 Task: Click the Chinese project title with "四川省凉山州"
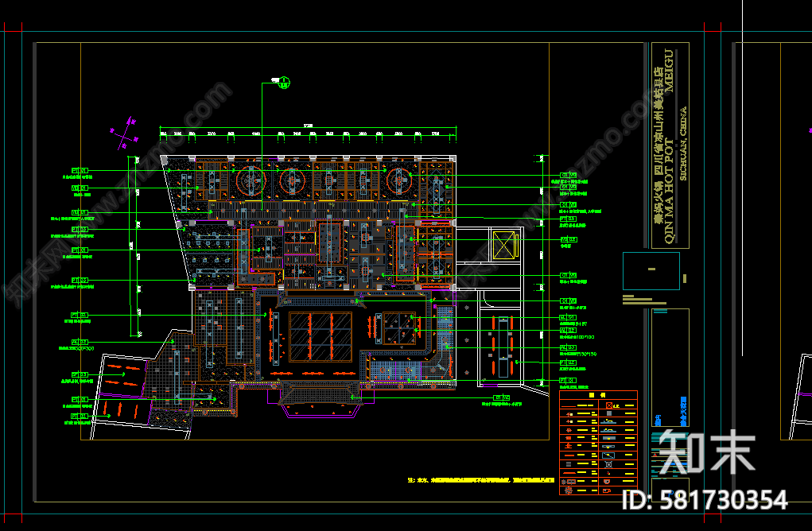click(x=659, y=145)
